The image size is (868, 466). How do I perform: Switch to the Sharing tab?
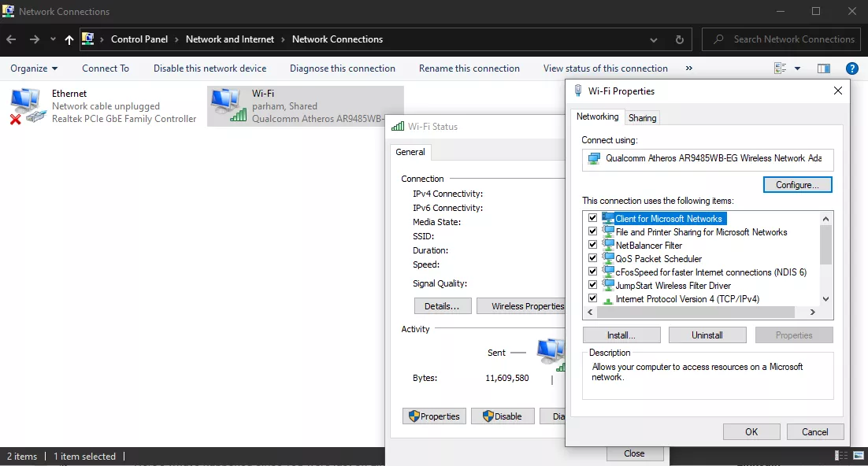642,118
